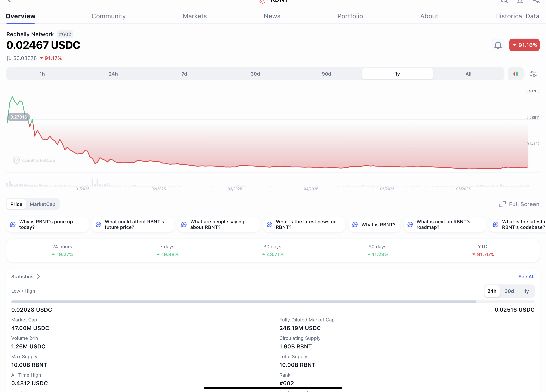546x392 pixels.
Task: Tap the price alert bell icon
Action: pos(498,45)
